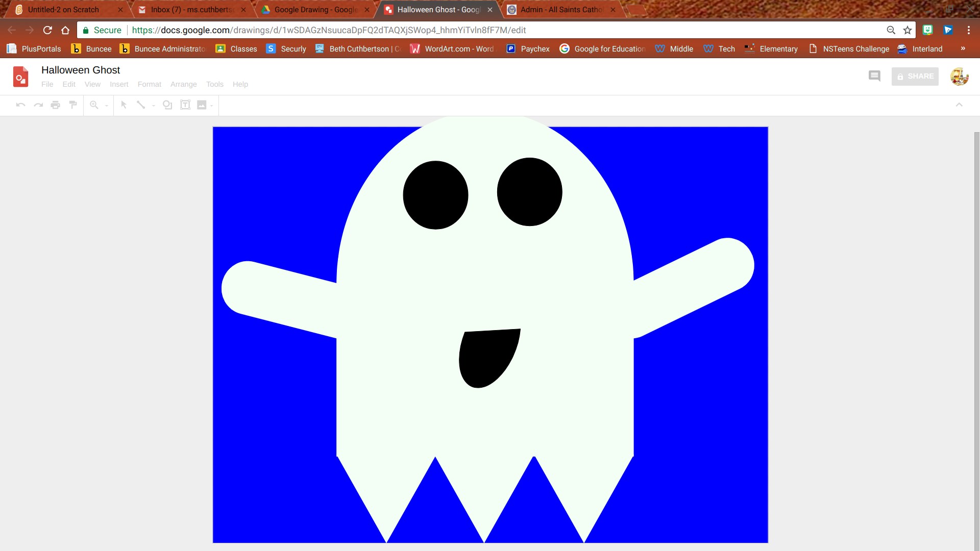Activate the Select arrow tool

124,105
